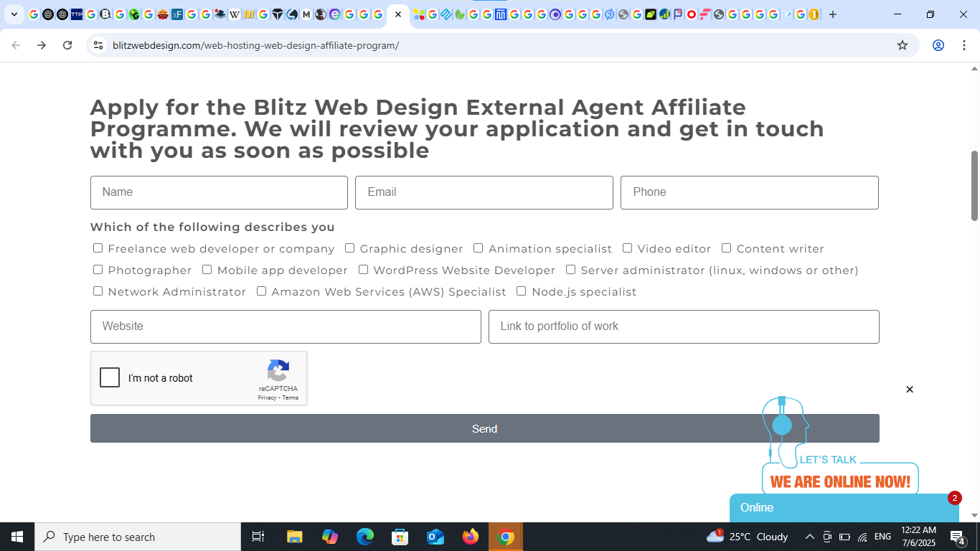
Task: Open Firefox from the taskbar
Action: pos(471,537)
